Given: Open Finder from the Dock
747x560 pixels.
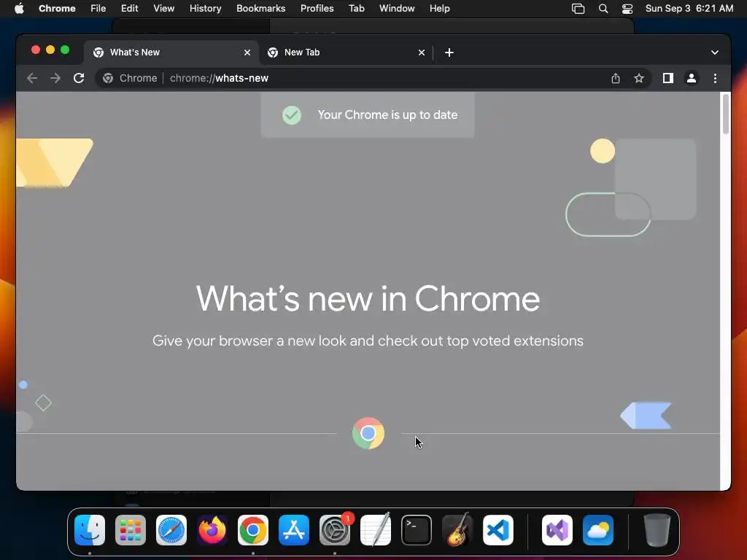Looking at the screenshot, I should [90, 530].
